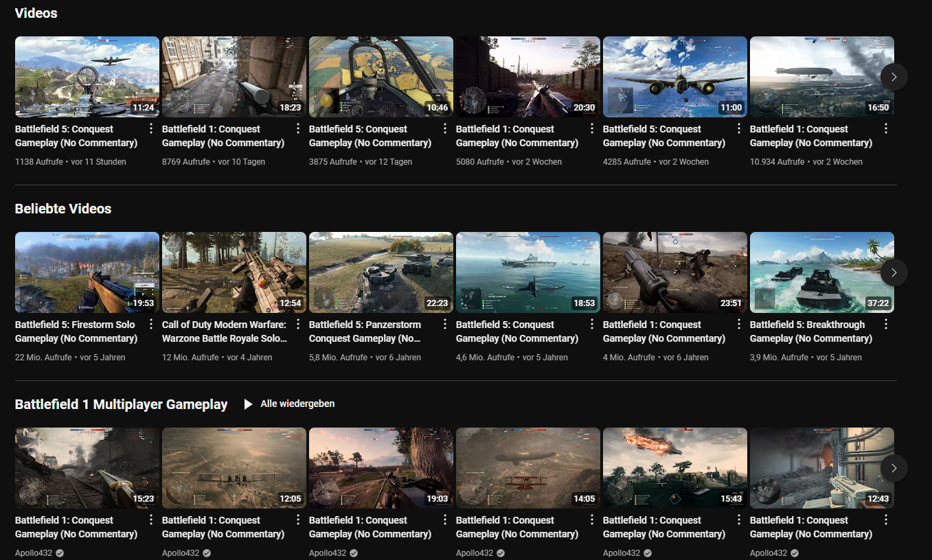Open three-dot menu for Firestorm Solo video
Image resolution: width=932 pixels, height=560 pixels.
(151, 325)
